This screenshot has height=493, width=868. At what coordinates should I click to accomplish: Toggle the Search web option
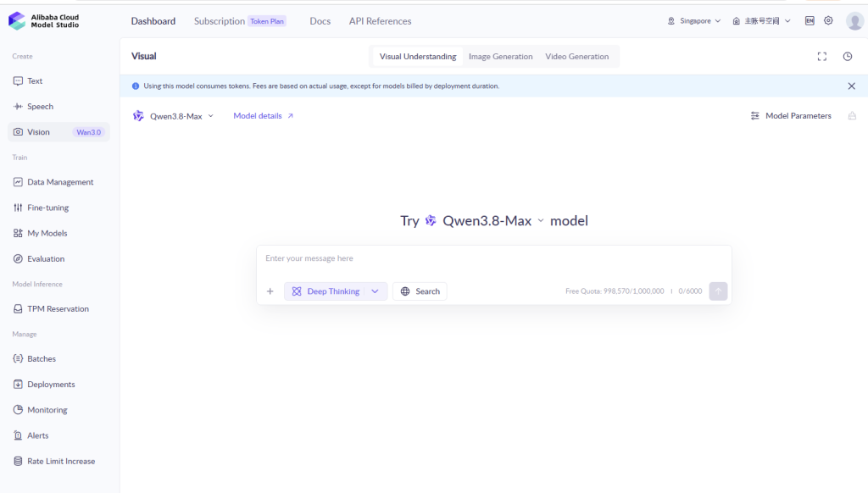[420, 291]
